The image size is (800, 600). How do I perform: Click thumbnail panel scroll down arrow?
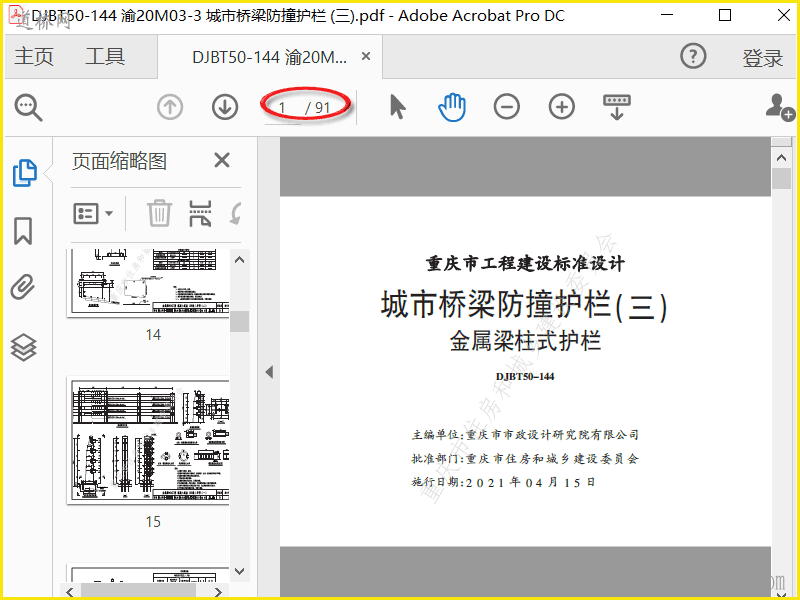click(x=239, y=571)
